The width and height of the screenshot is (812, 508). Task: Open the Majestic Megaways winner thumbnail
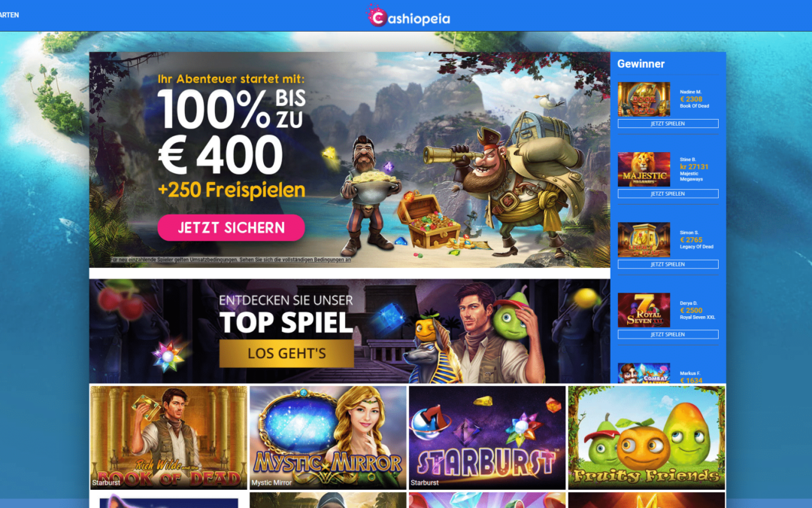[644, 169]
